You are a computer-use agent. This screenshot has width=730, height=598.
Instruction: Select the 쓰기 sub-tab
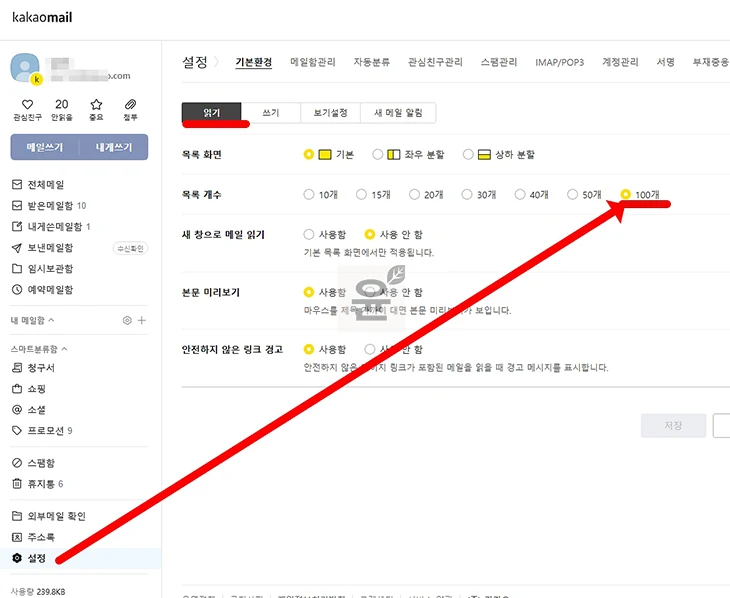click(271, 113)
